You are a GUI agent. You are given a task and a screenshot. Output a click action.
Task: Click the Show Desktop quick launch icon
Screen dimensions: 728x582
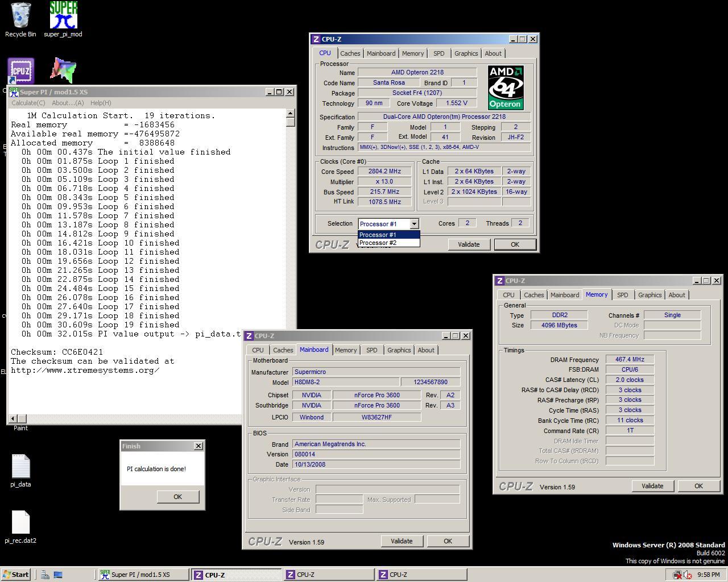pos(58,575)
